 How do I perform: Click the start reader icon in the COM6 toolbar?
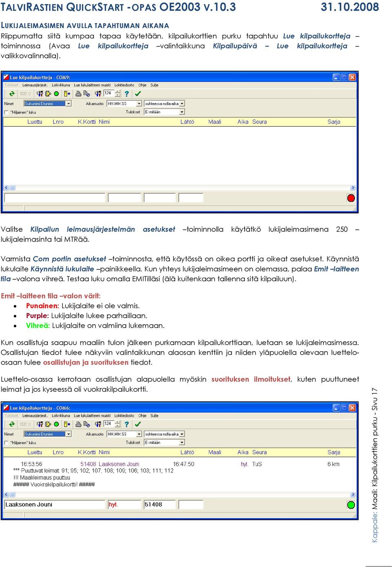pyautogui.click(x=48, y=424)
